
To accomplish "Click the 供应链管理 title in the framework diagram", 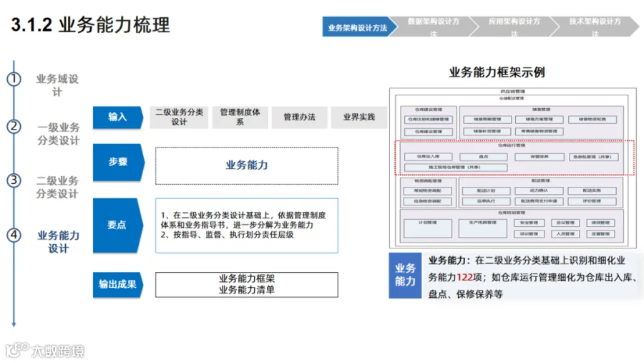I will point(512,91).
